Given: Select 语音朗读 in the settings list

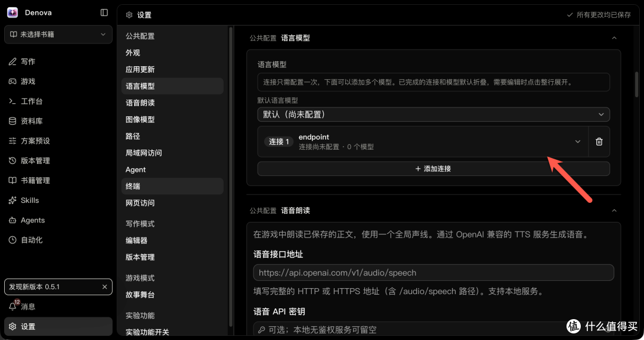Looking at the screenshot, I should 172,103.
